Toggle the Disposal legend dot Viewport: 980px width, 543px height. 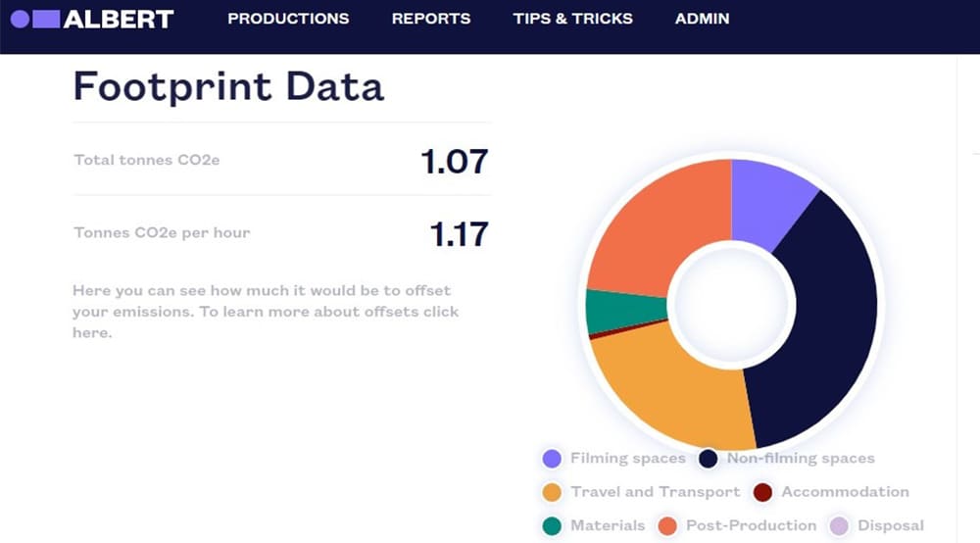tap(839, 526)
